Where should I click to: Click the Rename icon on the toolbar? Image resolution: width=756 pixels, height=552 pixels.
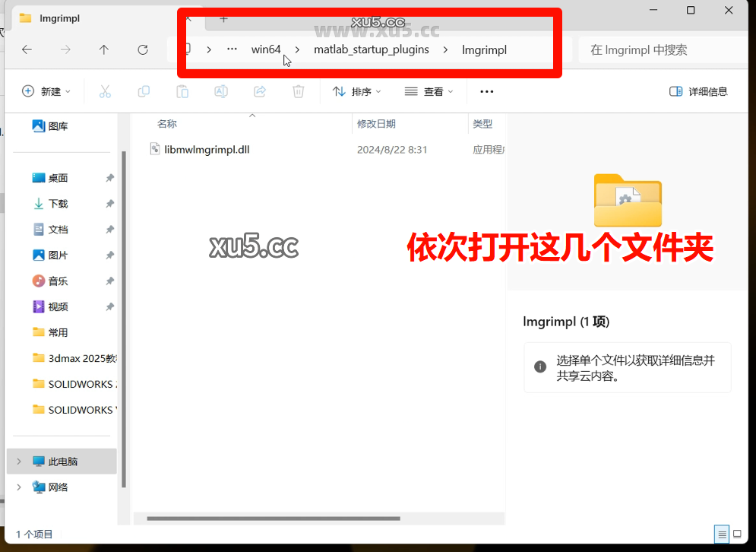[x=220, y=91]
